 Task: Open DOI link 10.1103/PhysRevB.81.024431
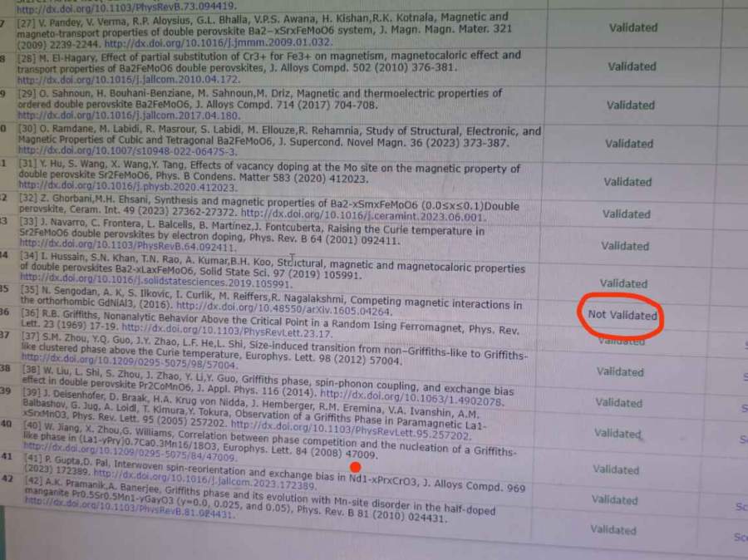(129, 508)
